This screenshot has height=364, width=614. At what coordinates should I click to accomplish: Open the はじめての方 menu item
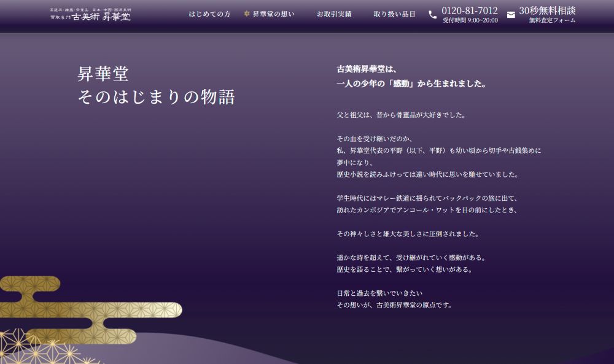click(209, 14)
